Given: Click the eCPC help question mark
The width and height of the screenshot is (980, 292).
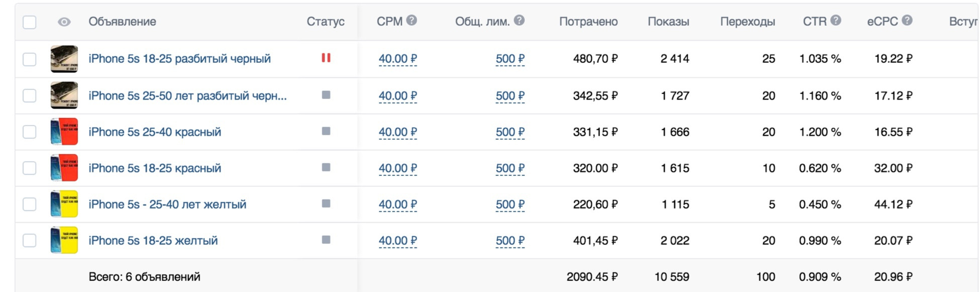Looking at the screenshot, I should point(907,21).
